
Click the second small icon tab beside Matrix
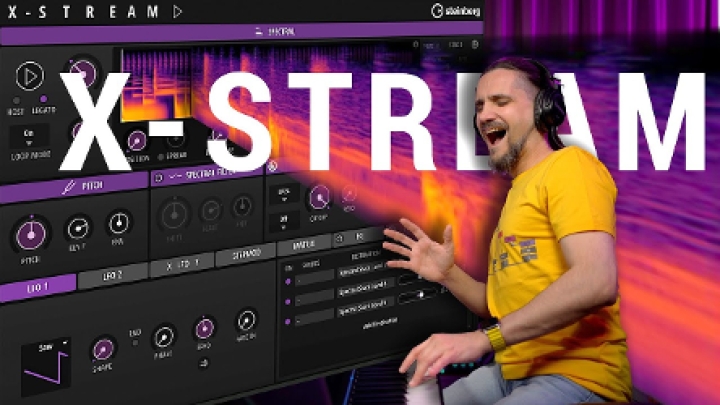point(360,236)
